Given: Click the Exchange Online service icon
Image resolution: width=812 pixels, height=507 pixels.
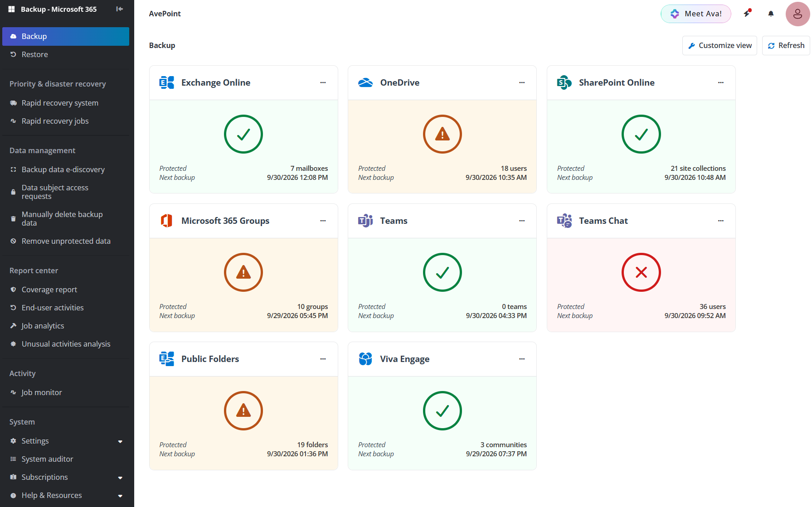Looking at the screenshot, I should 167,82.
